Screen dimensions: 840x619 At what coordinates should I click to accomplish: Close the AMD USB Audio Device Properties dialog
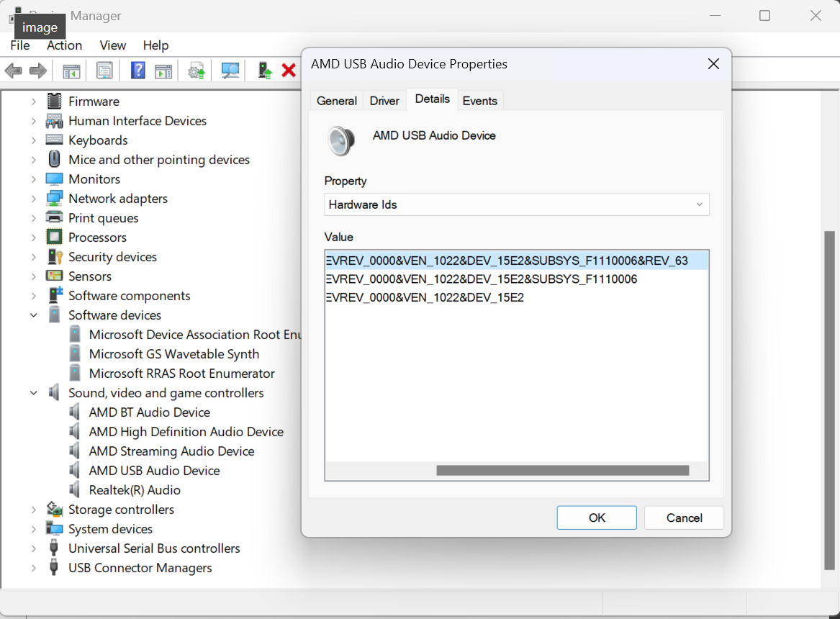coord(713,64)
